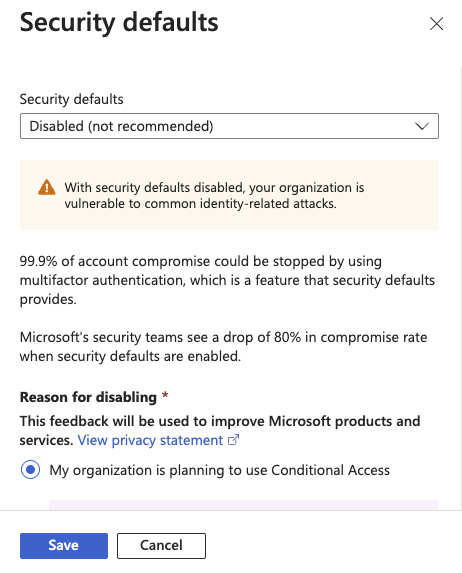The width and height of the screenshot is (462, 573).
Task: Click the 80% compromise rate paragraph
Action: tap(223, 346)
